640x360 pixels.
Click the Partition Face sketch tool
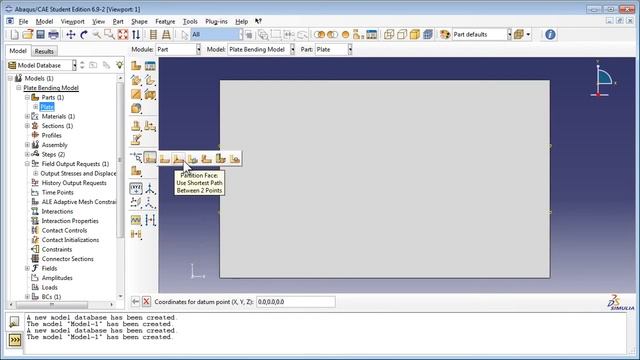coord(150,158)
